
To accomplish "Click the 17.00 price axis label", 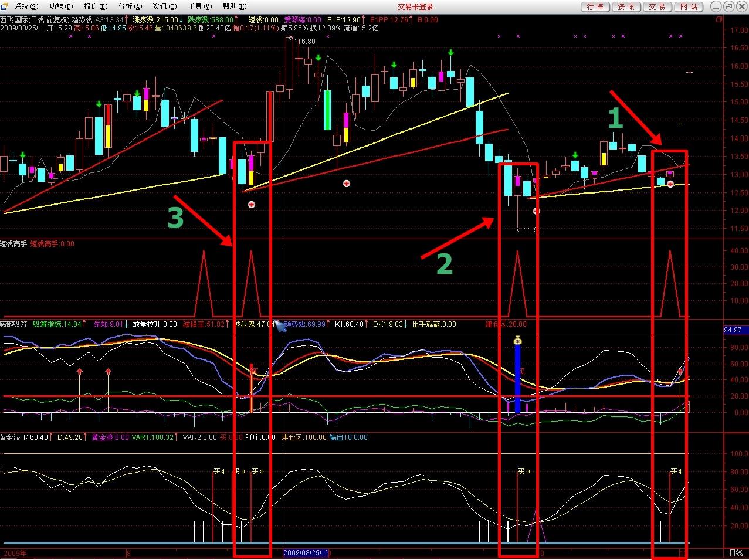I will [740, 30].
